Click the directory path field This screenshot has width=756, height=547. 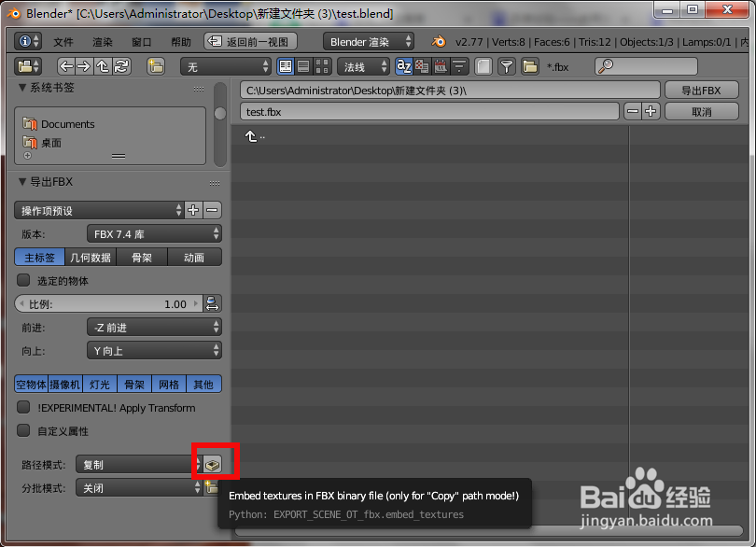450,91
